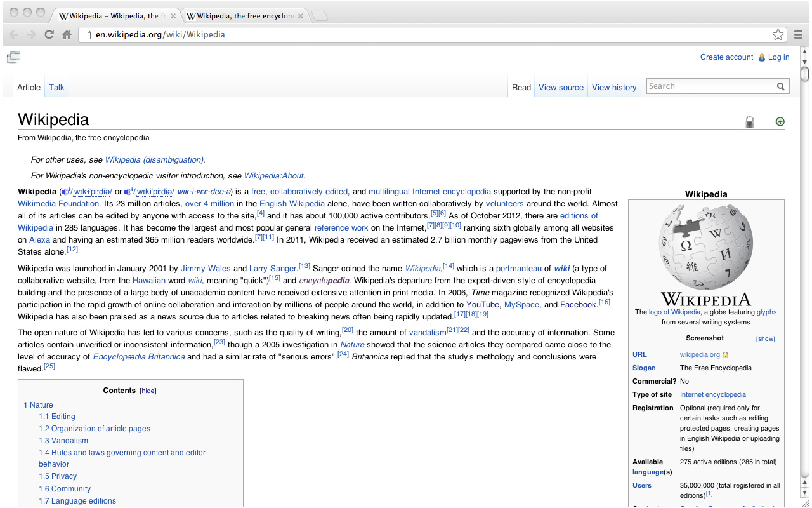Click the lock icon next to wikipedia.org URL
The width and height of the screenshot is (812, 508).
(726, 355)
